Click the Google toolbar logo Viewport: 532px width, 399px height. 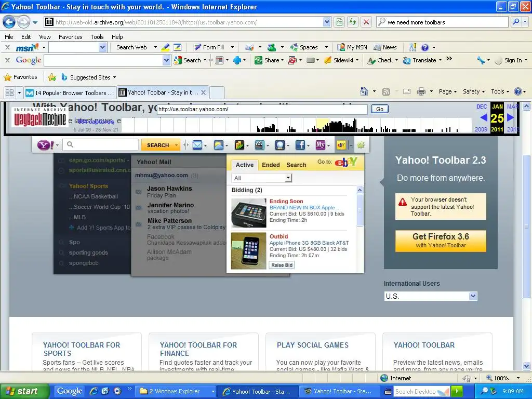29,60
